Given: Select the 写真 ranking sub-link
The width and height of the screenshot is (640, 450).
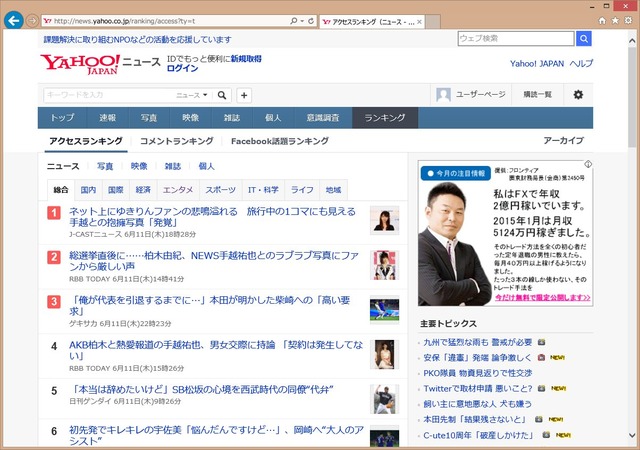Looking at the screenshot, I should click(105, 167).
